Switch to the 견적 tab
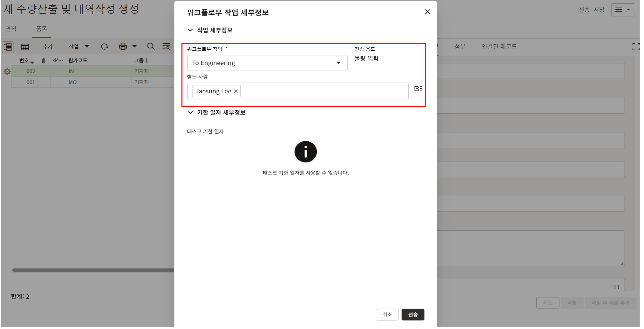The width and height of the screenshot is (644, 329). point(11,29)
